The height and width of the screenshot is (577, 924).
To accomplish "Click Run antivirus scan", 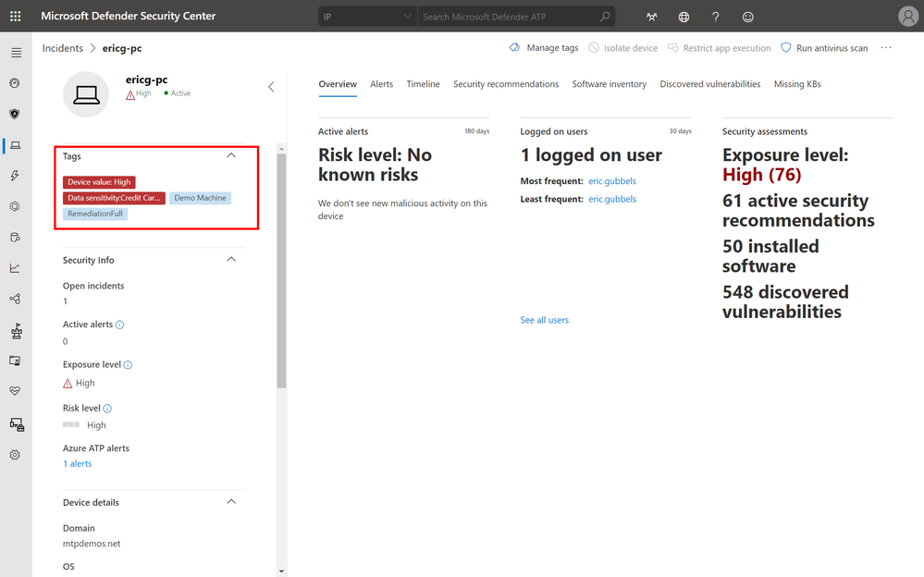I will click(x=824, y=48).
